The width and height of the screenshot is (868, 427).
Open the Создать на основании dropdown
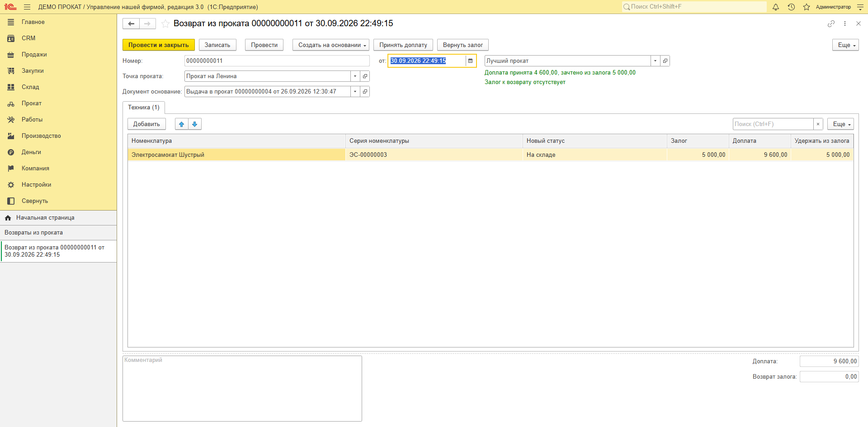331,45
